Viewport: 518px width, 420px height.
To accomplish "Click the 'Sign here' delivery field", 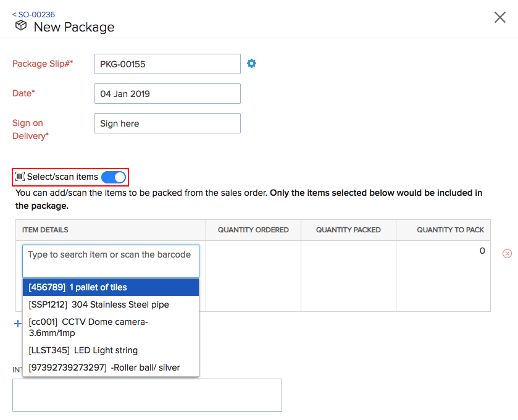I will click(x=167, y=124).
